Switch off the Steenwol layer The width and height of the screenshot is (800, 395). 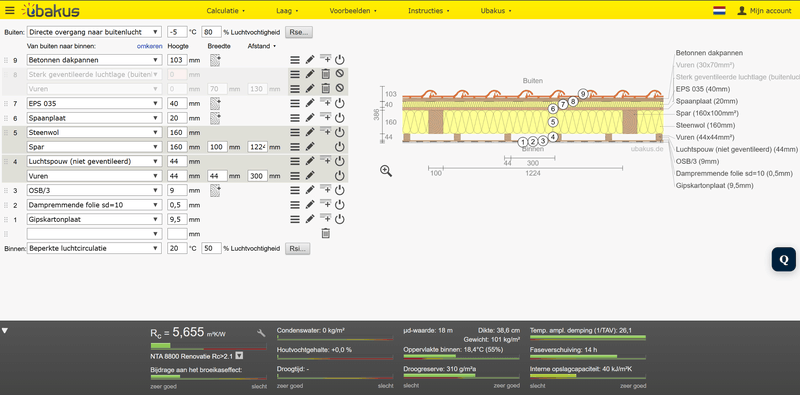tap(340, 132)
